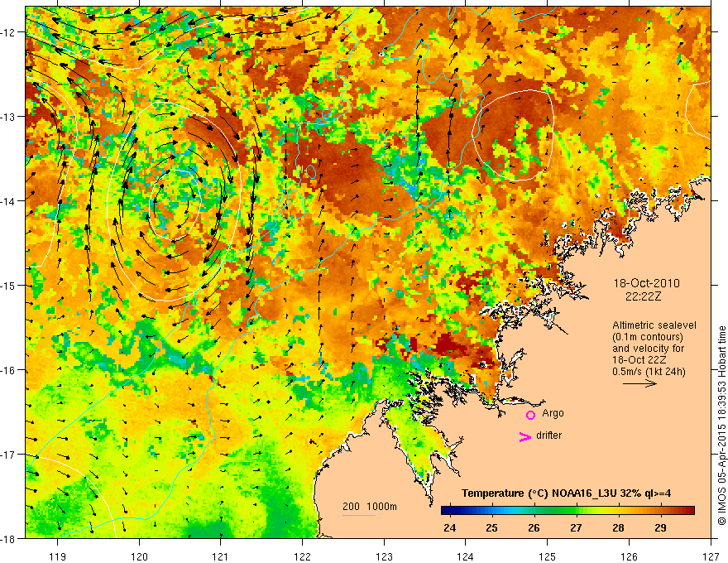Click the color bar tick label 26
The image size is (728, 563).
point(534,527)
